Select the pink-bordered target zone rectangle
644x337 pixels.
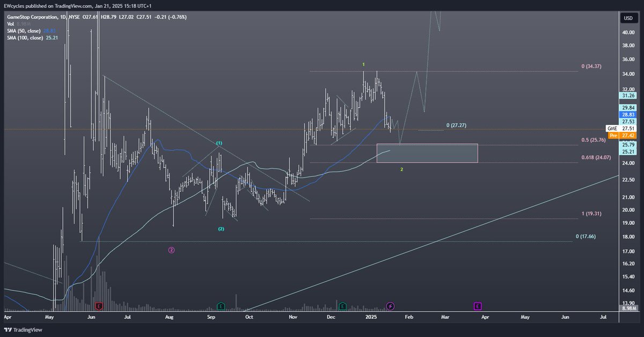pyautogui.click(x=427, y=153)
